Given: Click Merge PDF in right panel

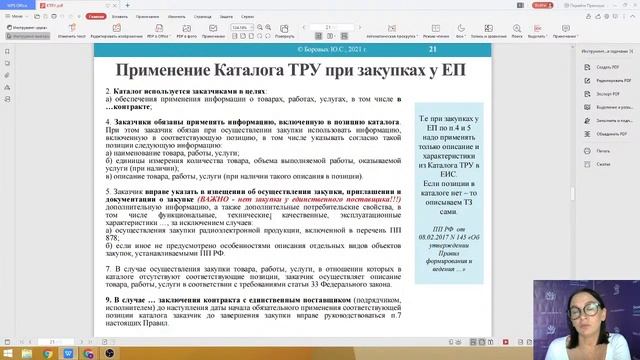Looking at the screenshot, I should (x=605, y=134).
